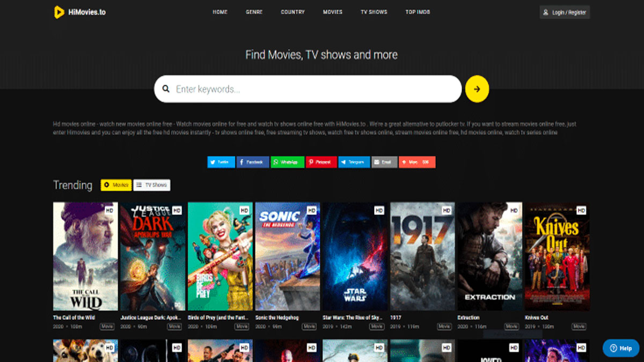The height and width of the screenshot is (362, 644).
Task: Focus the Enter keywords search field
Action: click(308, 89)
